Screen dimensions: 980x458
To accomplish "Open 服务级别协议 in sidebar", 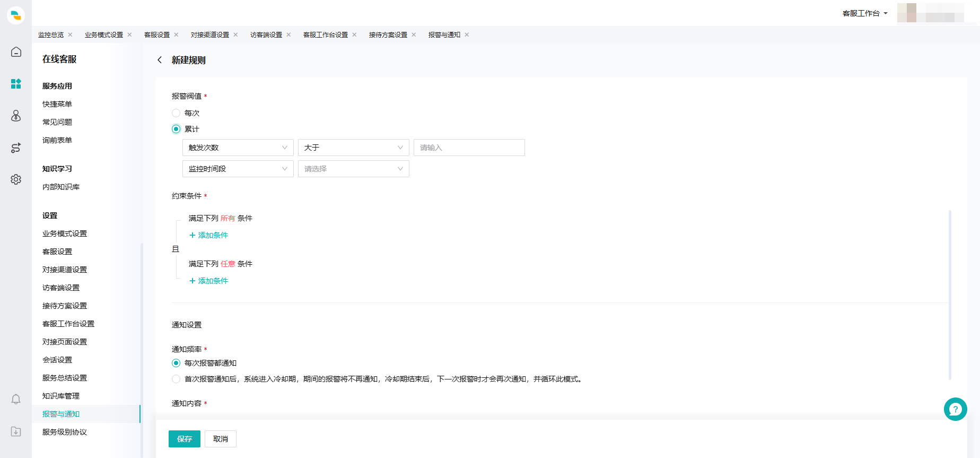I will [x=65, y=432].
